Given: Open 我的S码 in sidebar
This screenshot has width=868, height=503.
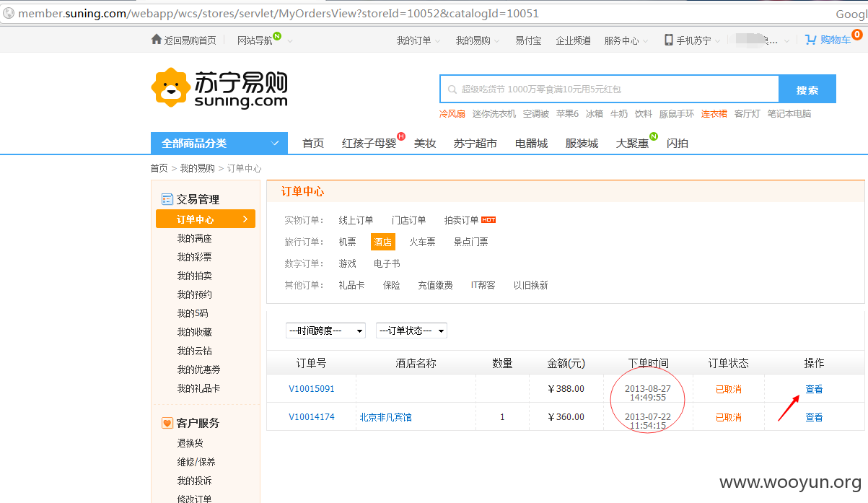Looking at the screenshot, I should pos(193,313).
